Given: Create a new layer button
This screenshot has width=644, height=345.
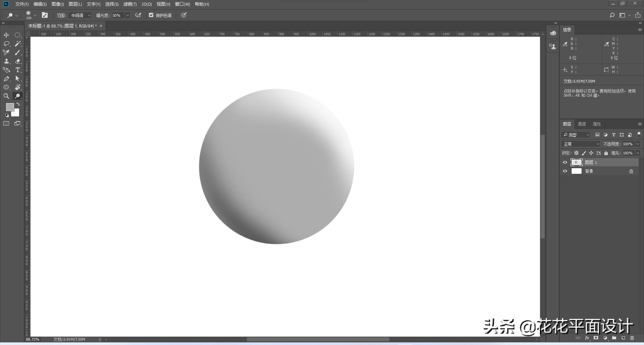Looking at the screenshot, I should [623, 338].
